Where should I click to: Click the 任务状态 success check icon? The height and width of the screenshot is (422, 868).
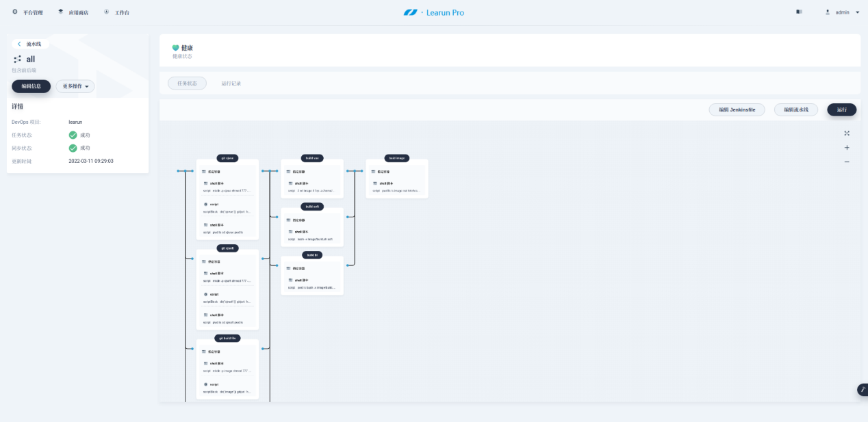click(73, 135)
